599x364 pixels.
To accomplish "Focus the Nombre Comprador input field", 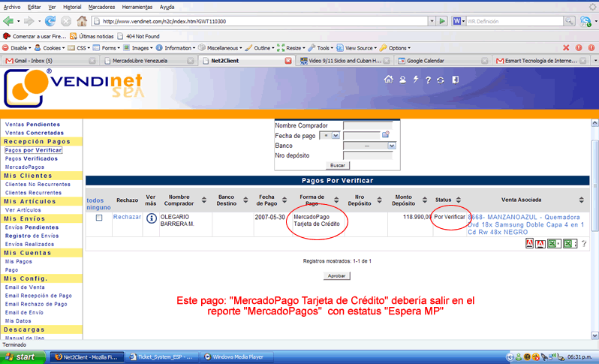I will (368, 125).
